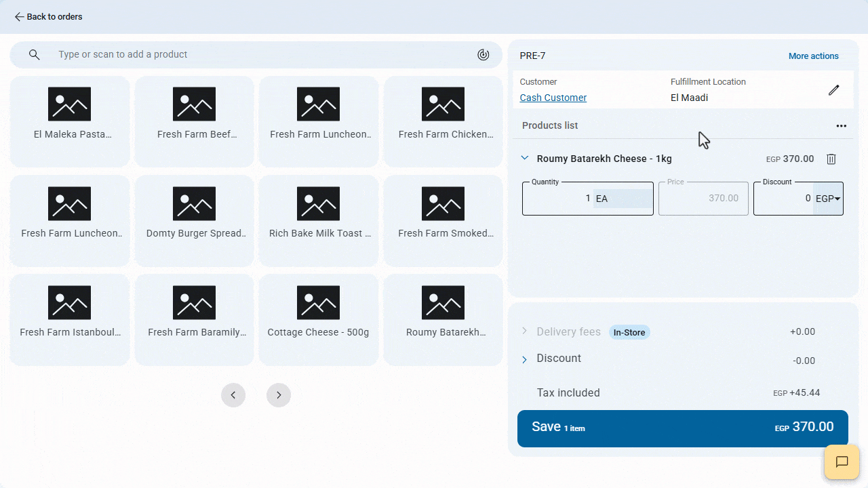Collapse the Roumy Batarekh Cheese line item
868x488 pixels.
(x=524, y=159)
